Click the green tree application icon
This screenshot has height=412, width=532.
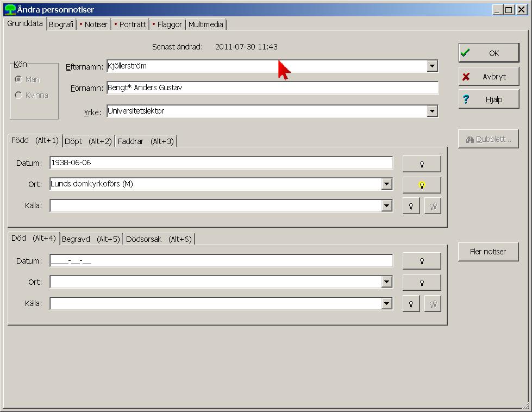coord(10,9)
